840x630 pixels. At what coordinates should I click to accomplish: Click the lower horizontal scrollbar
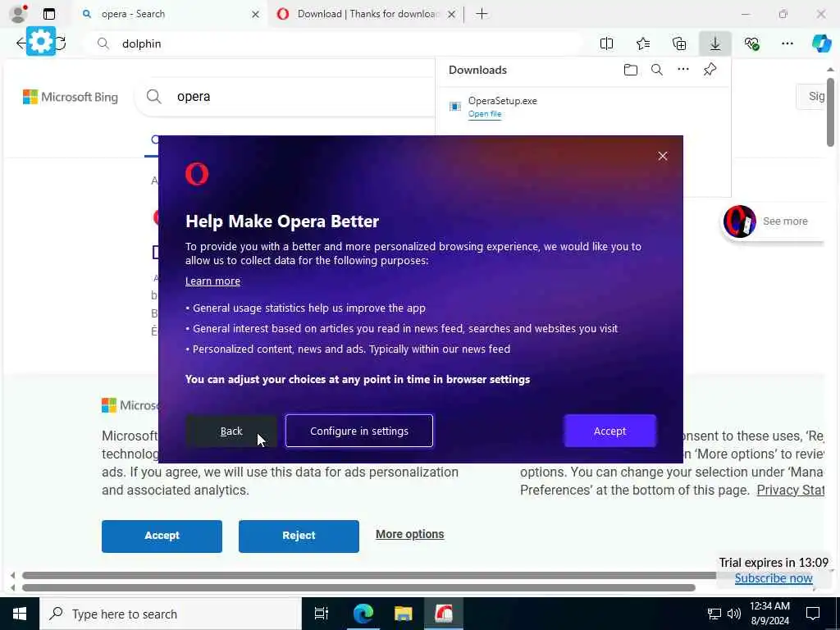tap(358, 587)
